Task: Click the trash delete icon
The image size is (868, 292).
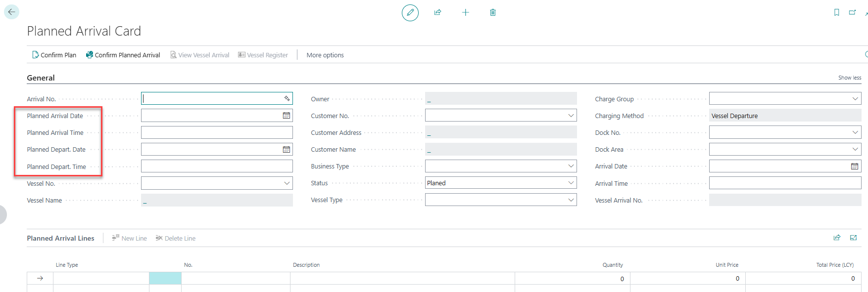Action: pyautogui.click(x=493, y=12)
